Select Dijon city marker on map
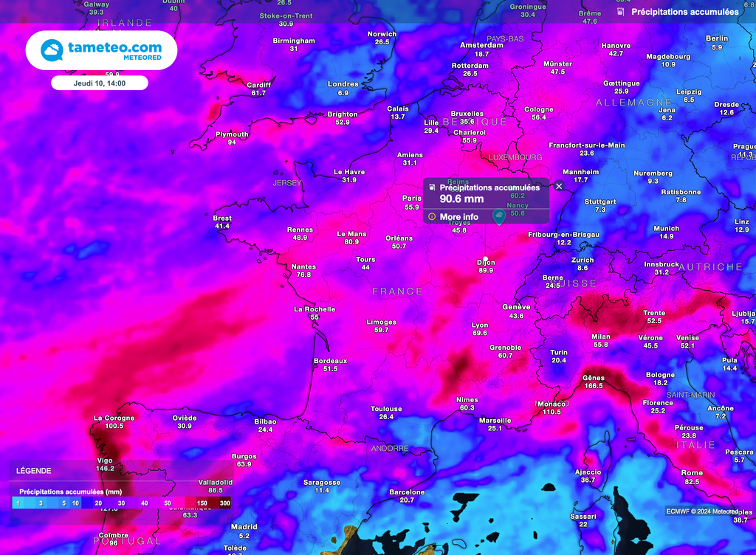756x555 pixels. (485, 259)
